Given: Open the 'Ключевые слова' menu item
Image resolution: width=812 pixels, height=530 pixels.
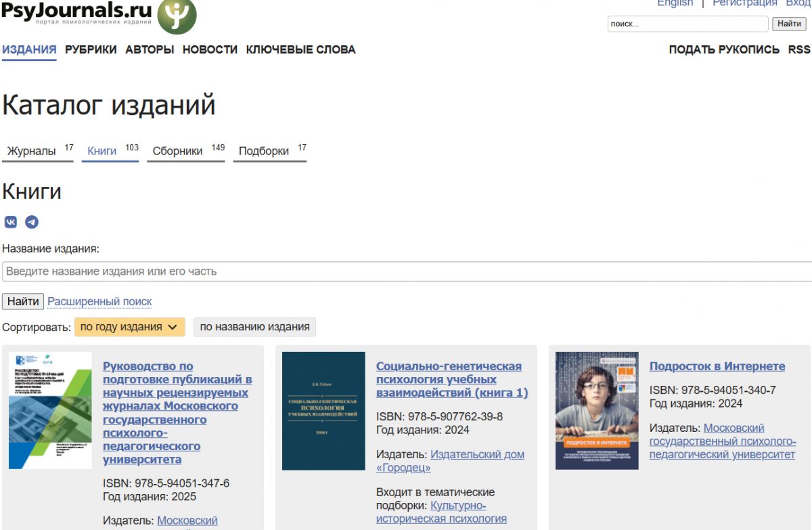Looking at the screenshot, I should [x=300, y=49].
